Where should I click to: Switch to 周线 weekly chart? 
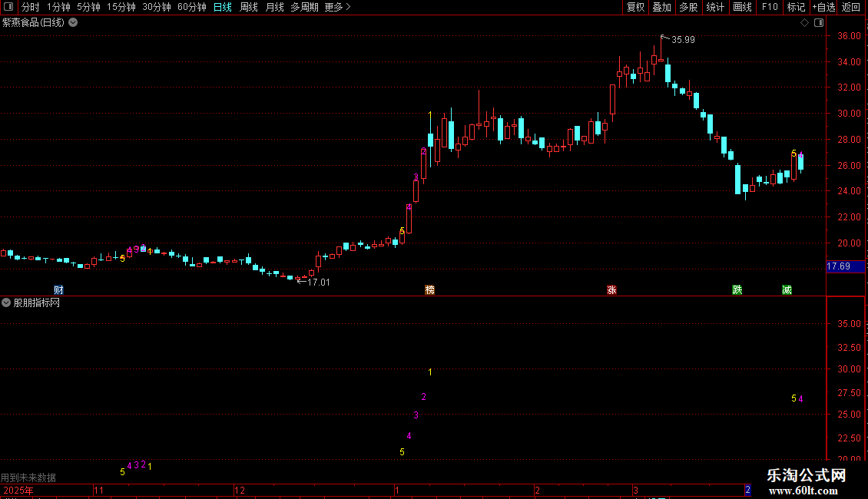(x=249, y=7)
